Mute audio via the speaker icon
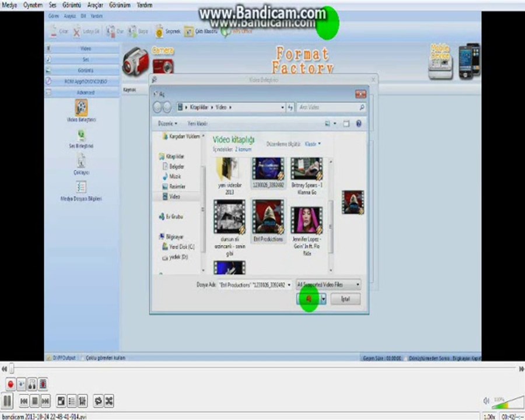The image size is (525, 420). pos(486,401)
